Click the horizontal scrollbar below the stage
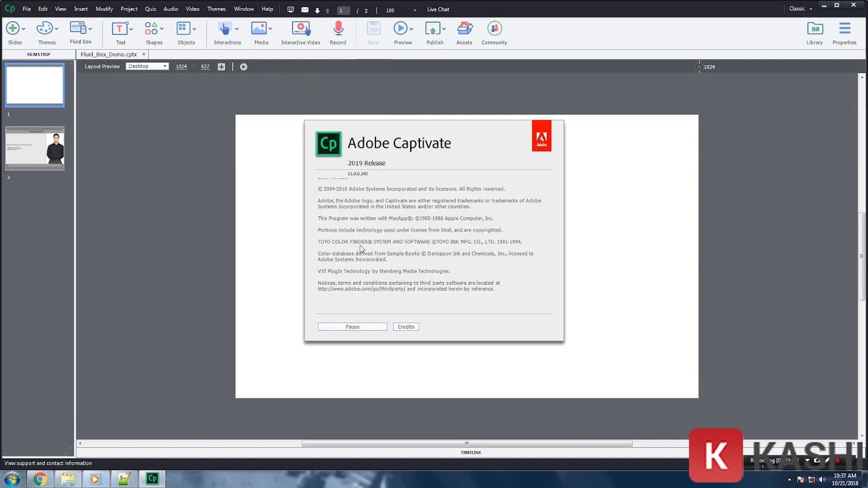This screenshot has height=488, width=868. [467, 444]
